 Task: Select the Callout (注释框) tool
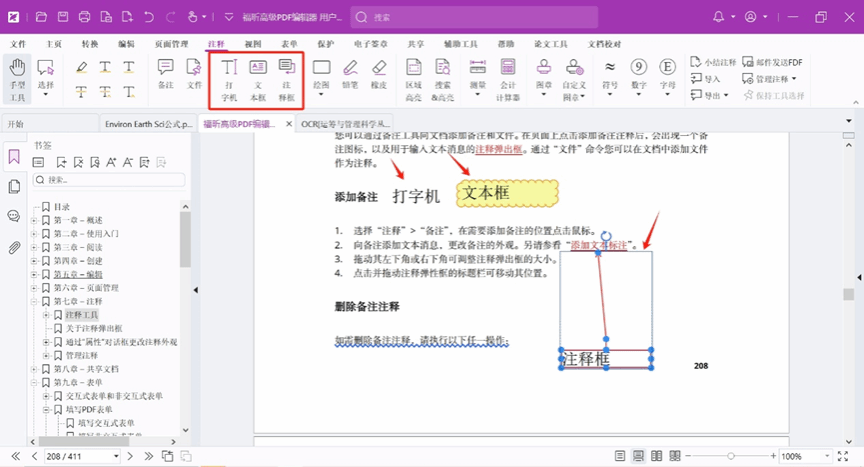[287, 79]
